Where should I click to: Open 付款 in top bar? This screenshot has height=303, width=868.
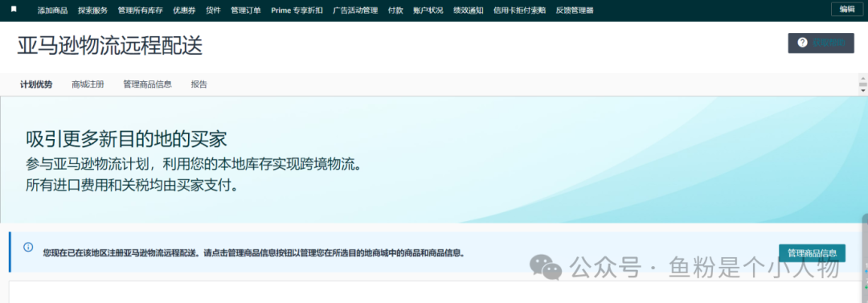[x=395, y=10]
